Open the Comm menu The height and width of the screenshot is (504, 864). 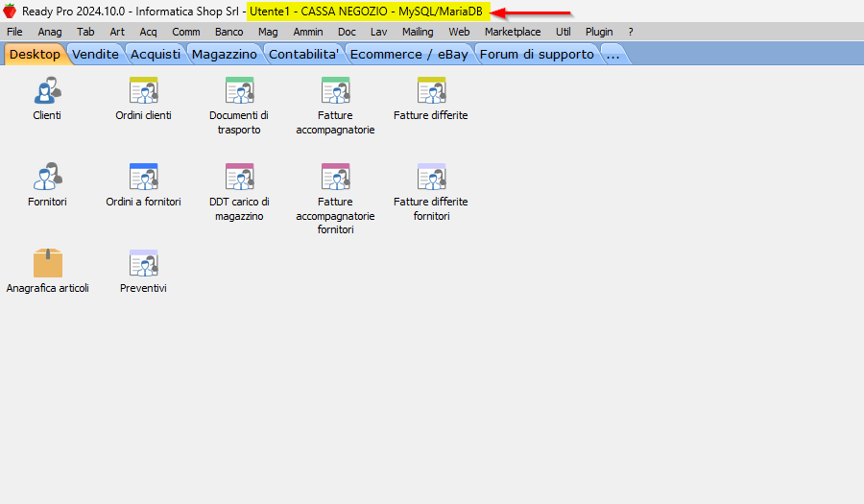click(x=185, y=32)
